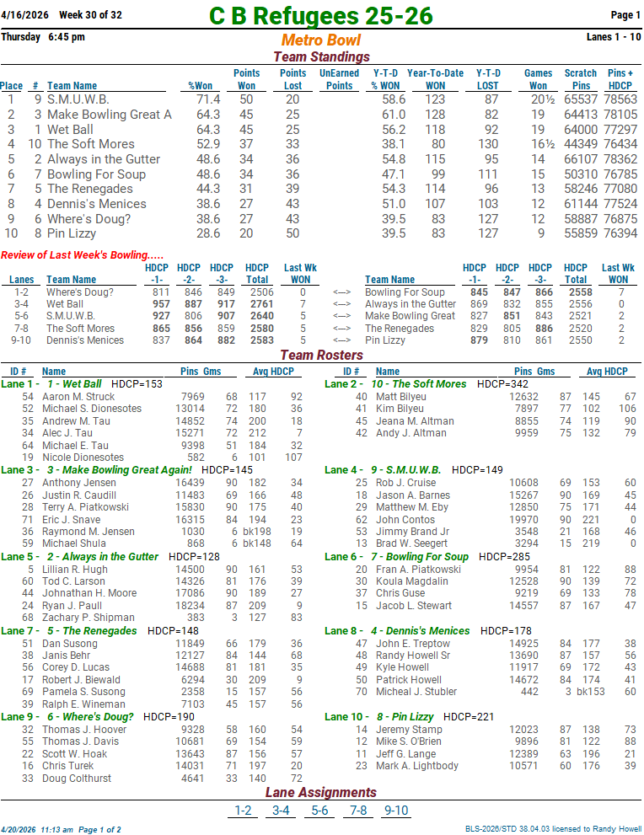Click '3 - Make Bowling Great Again!' header

tap(120, 469)
